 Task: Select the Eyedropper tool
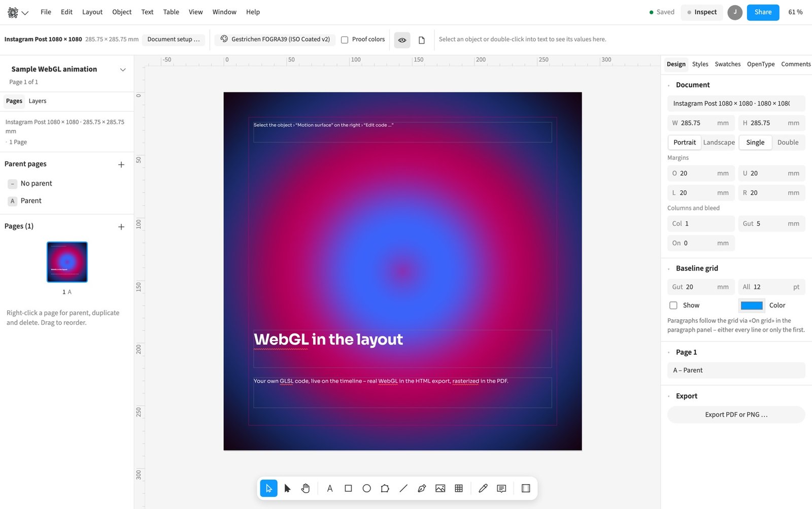pyautogui.click(x=483, y=488)
